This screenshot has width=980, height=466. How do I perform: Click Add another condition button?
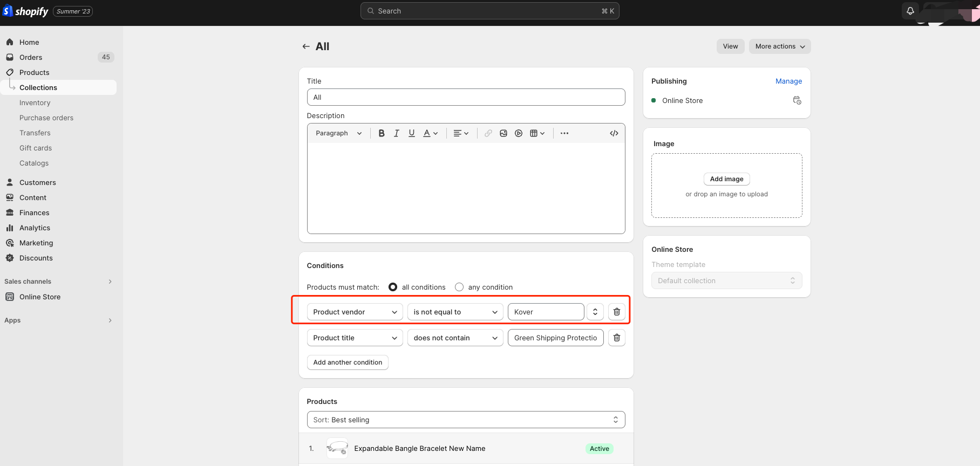pyautogui.click(x=348, y=362)
